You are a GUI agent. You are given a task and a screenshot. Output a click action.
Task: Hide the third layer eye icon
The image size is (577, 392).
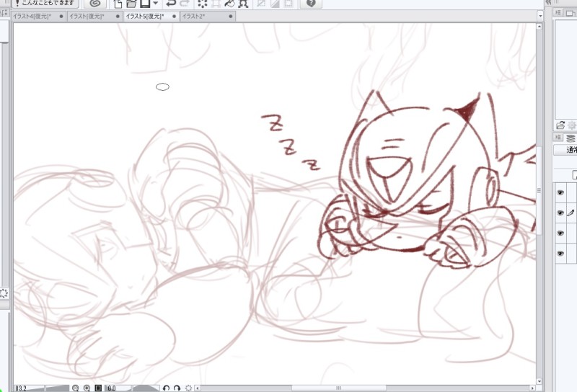[560, 233]
